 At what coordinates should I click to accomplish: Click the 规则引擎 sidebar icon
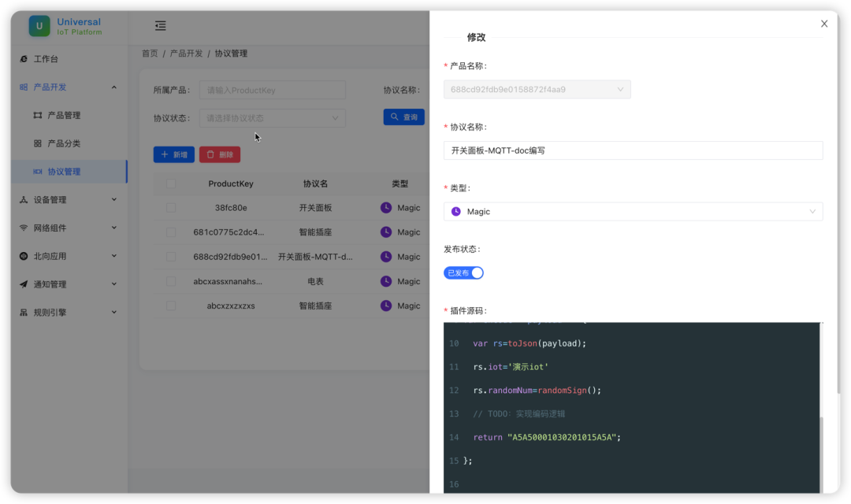point(24,313)
